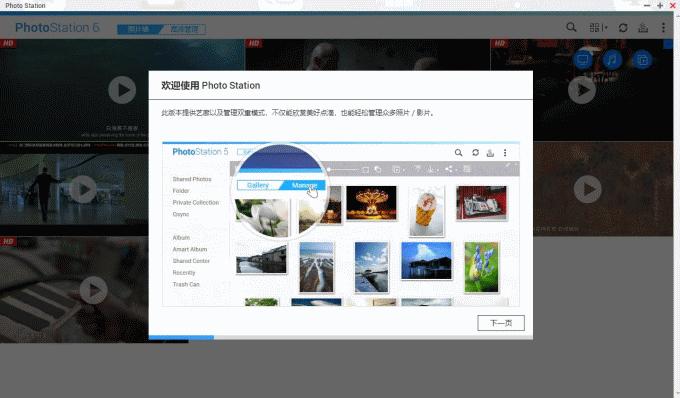The height and width of the screenshot is (398, 680).
Task: Open the search magnifier in Photo Station header
Action: pyautogui.click(x=571, y=27)
